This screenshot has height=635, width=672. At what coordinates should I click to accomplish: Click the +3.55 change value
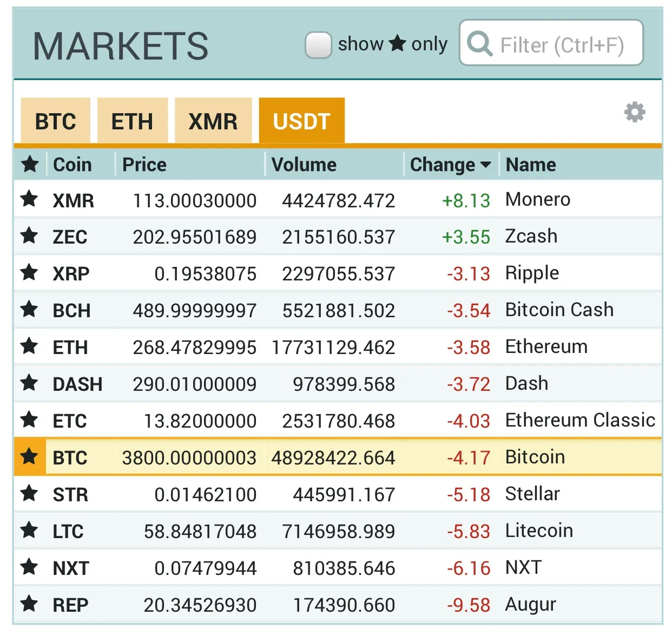(x=466, y=237)
